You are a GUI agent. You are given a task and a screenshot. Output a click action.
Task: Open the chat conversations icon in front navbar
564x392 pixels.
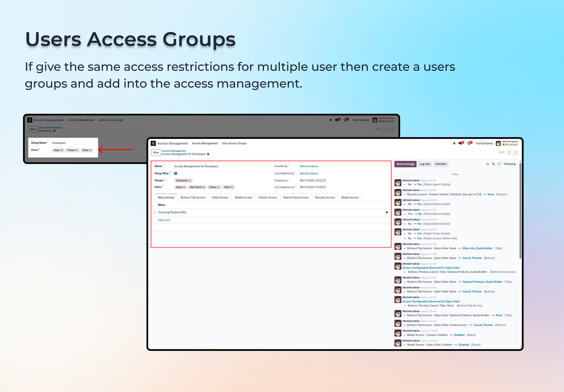[x=460, y=143]
